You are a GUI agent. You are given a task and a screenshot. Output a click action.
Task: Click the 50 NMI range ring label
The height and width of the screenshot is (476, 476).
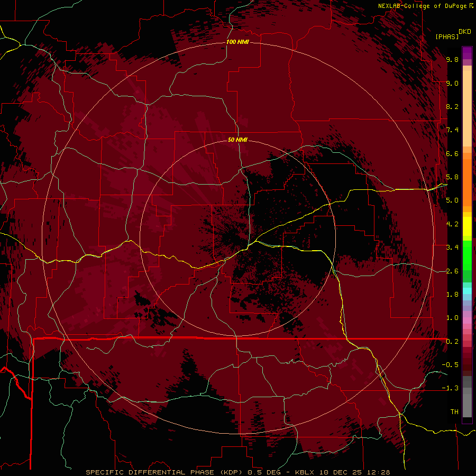(237, 140)
